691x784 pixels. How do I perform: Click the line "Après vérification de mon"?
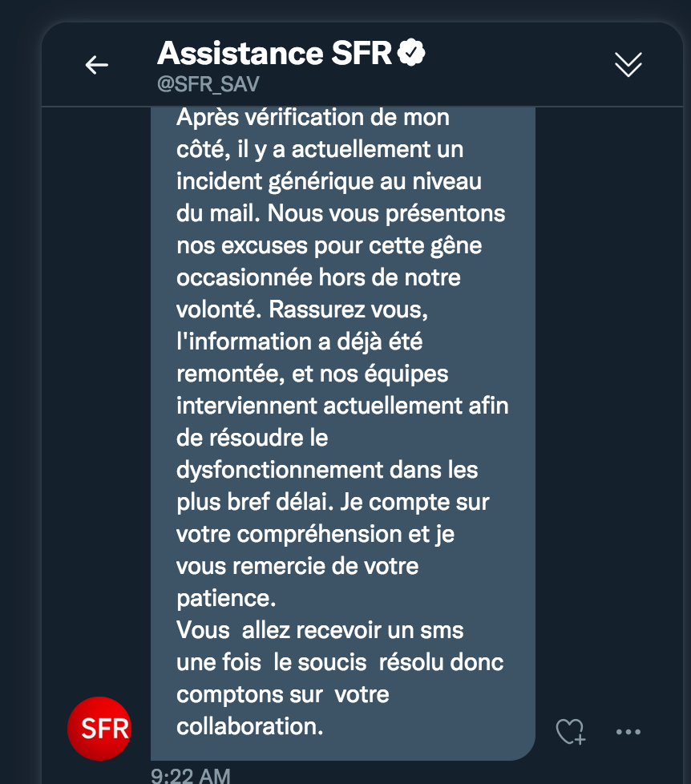(x=313, y=118)
